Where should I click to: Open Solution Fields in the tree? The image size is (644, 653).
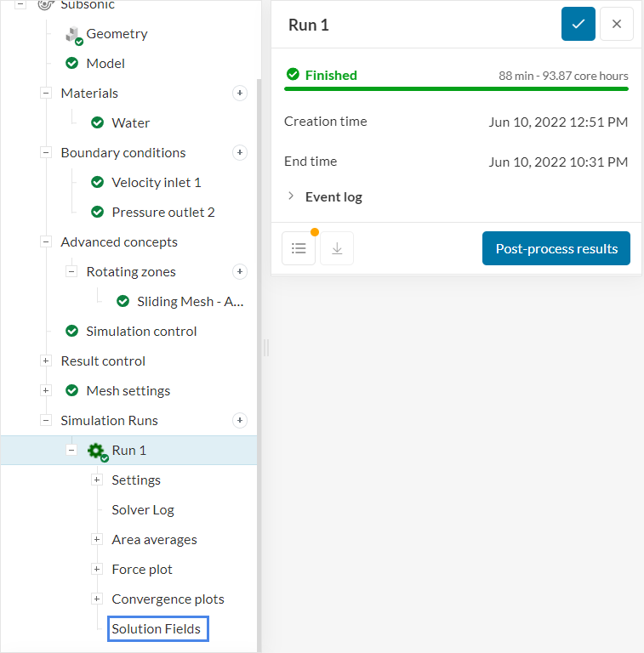(x=156, y=628)
